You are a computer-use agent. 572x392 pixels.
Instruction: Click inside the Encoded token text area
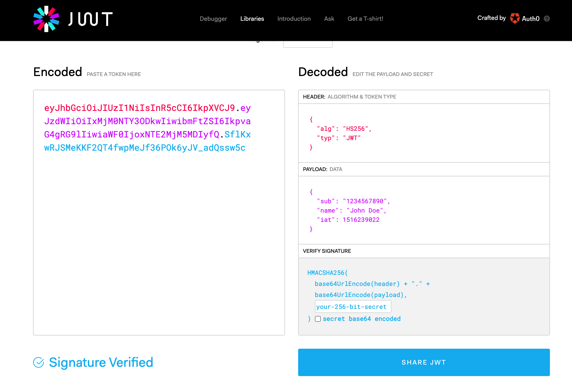pos(157,209)
